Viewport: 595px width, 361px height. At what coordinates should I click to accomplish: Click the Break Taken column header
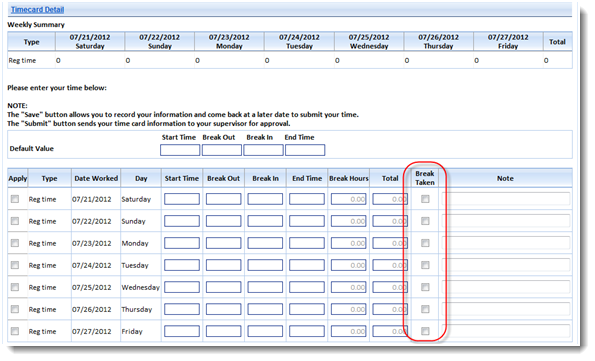(425, 178)
